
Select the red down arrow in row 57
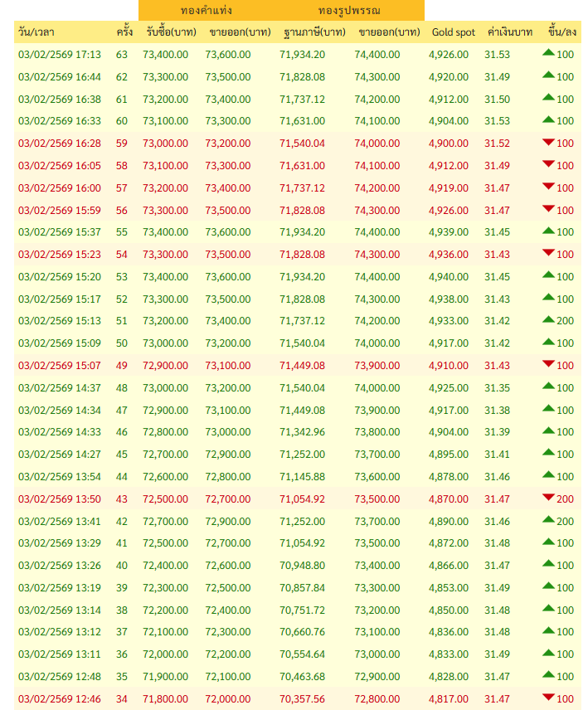click(548, 187)
